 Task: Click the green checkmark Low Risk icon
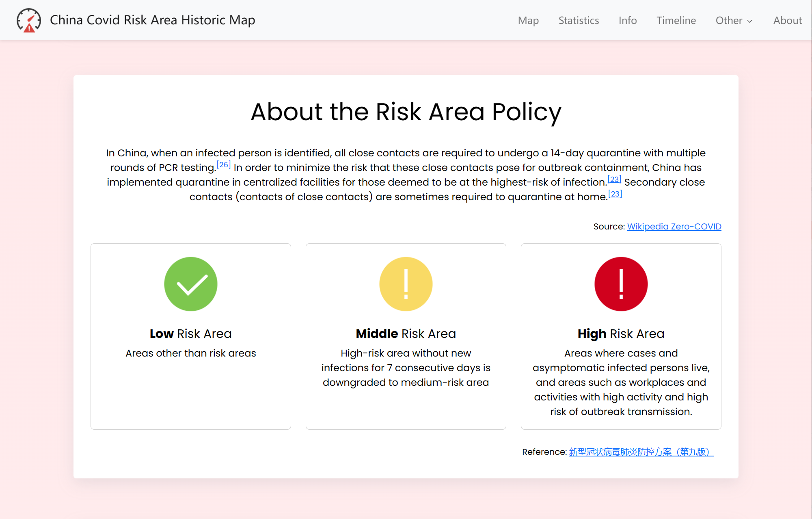point(191,284)
